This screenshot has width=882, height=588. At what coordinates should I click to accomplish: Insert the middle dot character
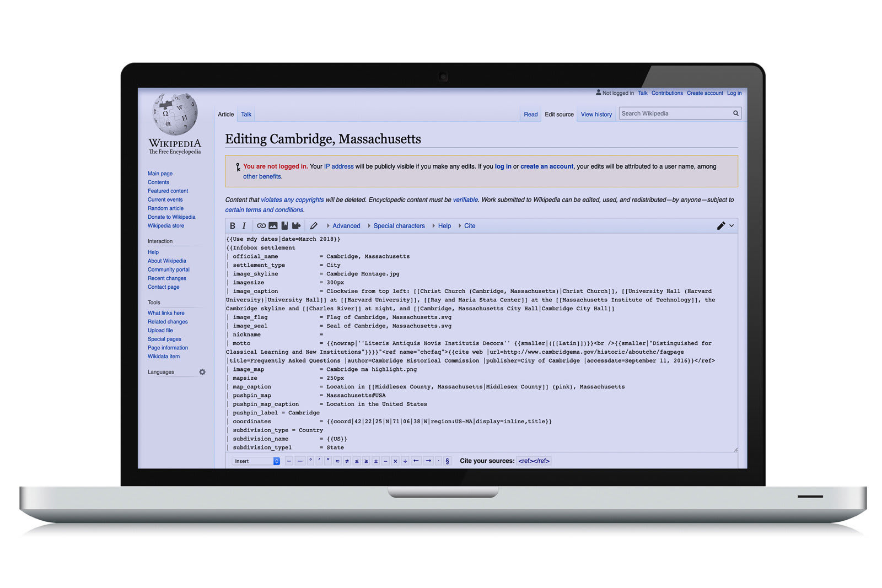point(439,461)
